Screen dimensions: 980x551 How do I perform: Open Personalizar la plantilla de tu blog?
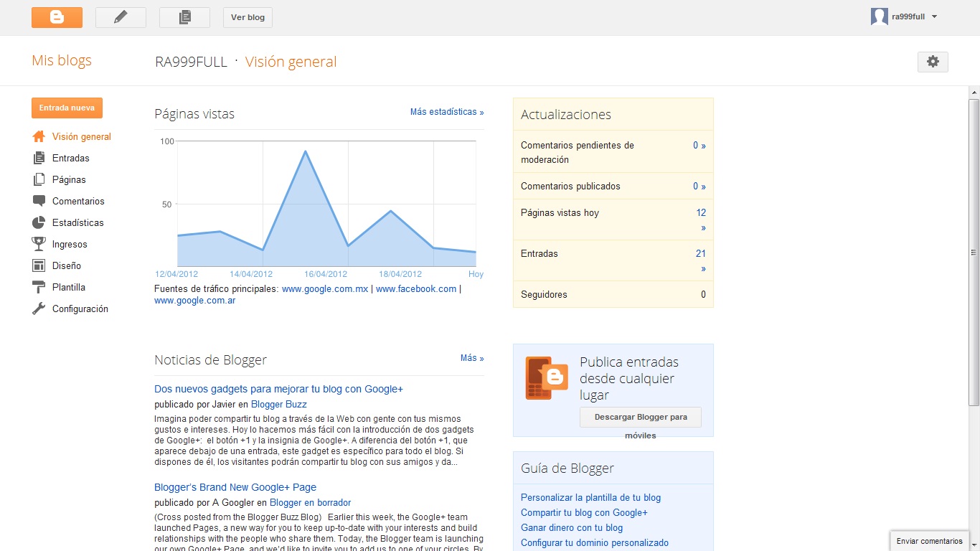click(x=590, y=498)
